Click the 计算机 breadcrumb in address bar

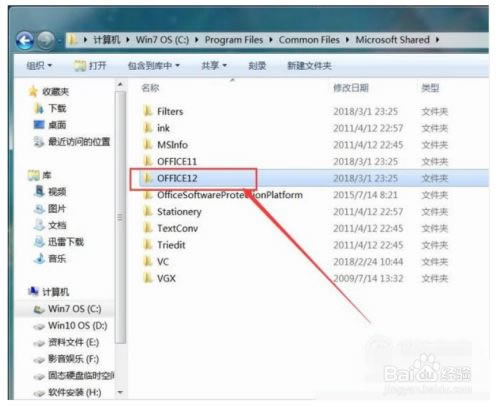(107, 40)
